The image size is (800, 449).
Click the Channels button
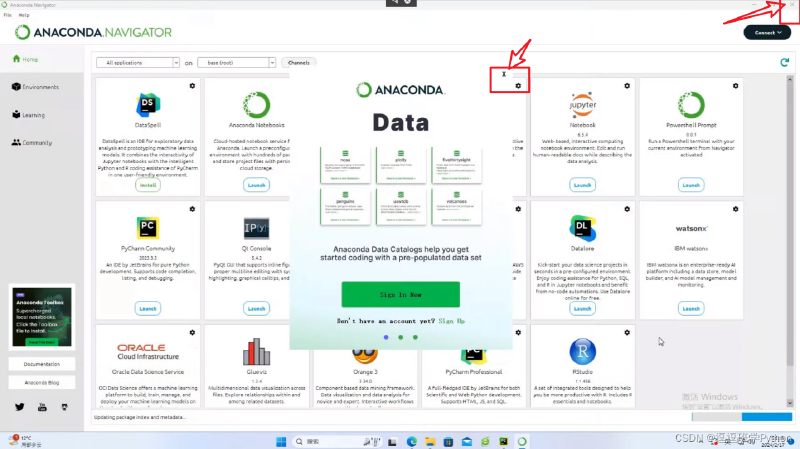[298, 63]
